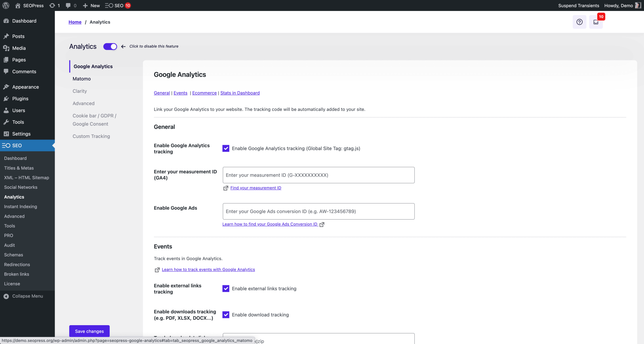Open Tools wrench icon

(x=6, y=122)
